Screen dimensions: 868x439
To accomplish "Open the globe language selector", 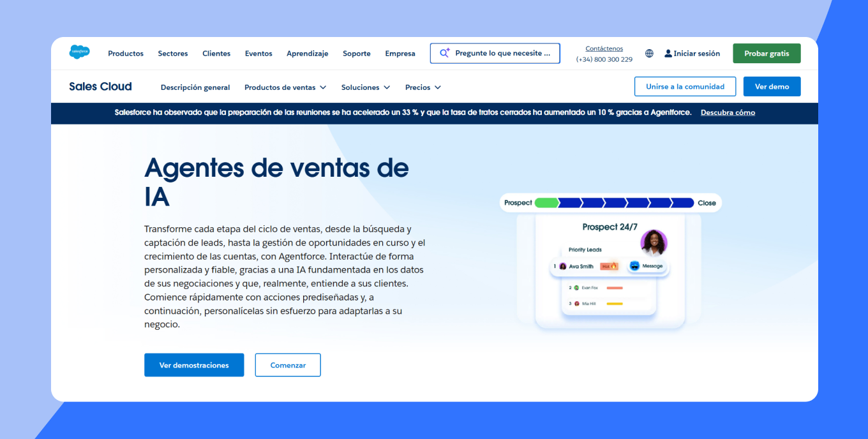I will point(649,54).
